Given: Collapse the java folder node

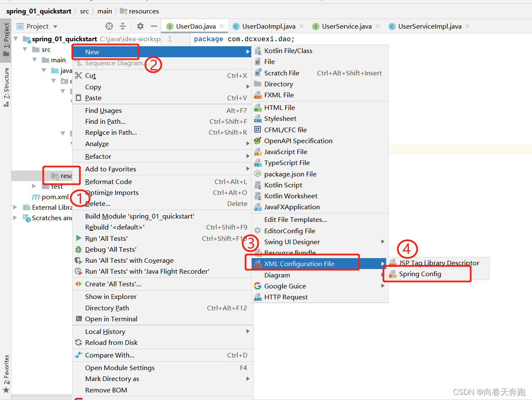Looking at the screenshot, I should [44, 70].
